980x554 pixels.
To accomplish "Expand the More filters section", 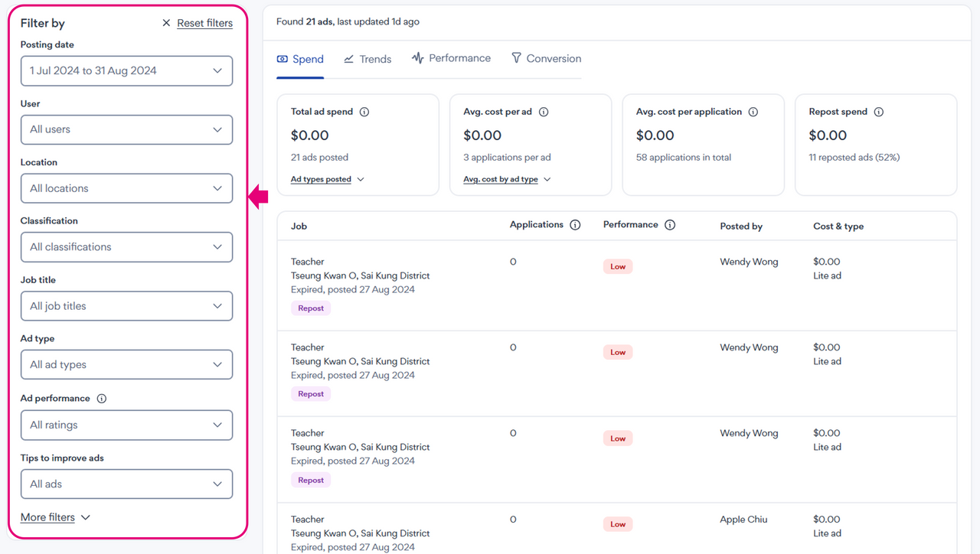I will coord(55,517).
